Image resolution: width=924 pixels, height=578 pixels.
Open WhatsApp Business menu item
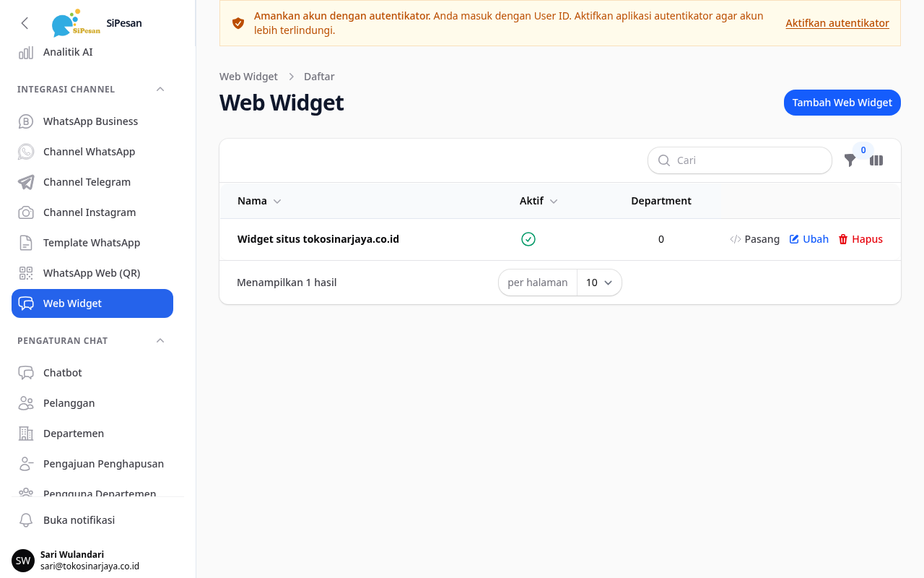pos(92,121)
